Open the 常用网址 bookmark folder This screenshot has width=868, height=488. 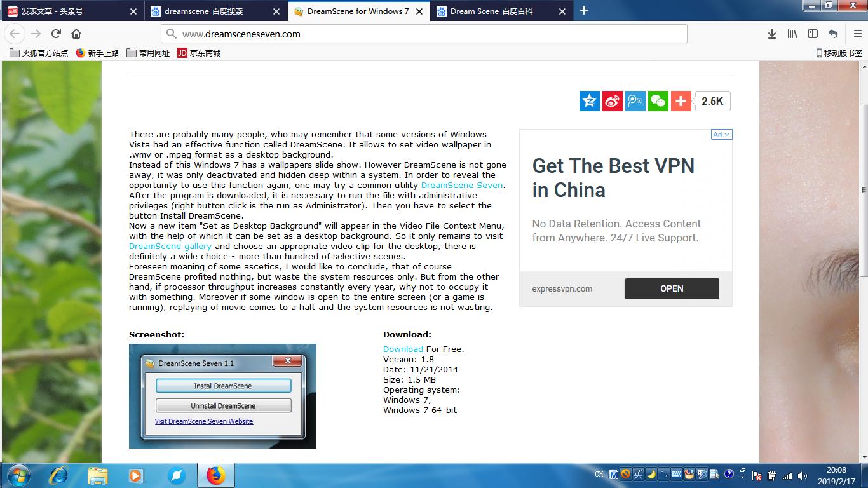(148, 53)
